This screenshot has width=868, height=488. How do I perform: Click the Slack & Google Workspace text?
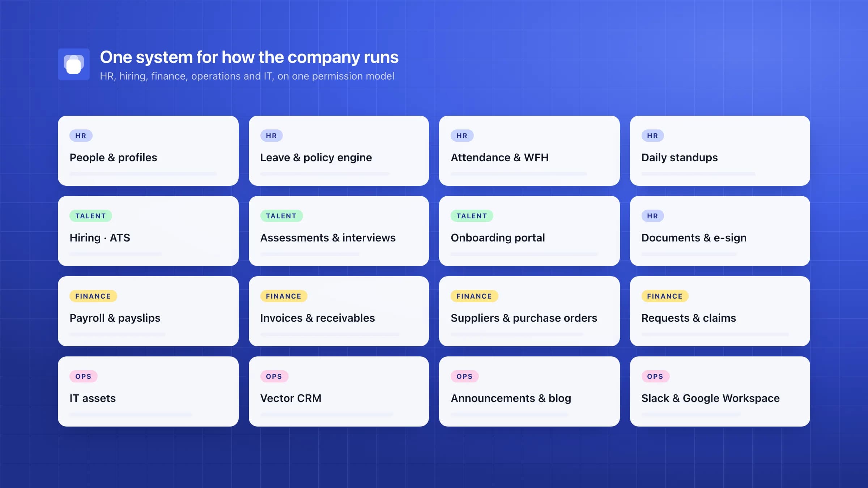tap(711, 398)
